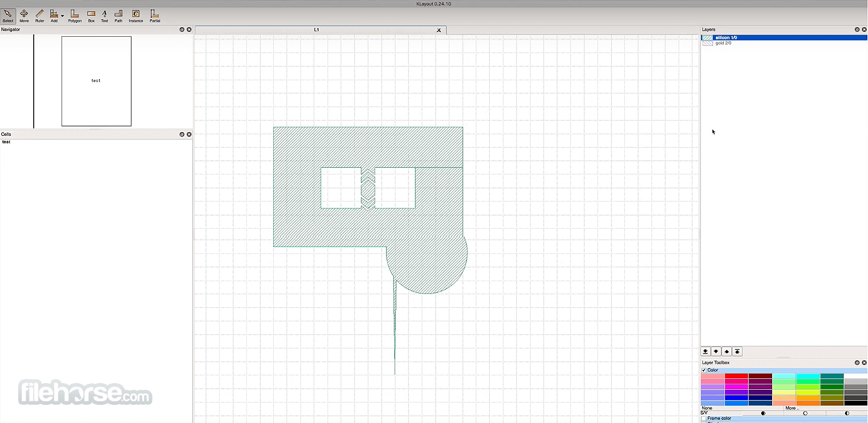Choose the Text tool

(x=104, y=15)
